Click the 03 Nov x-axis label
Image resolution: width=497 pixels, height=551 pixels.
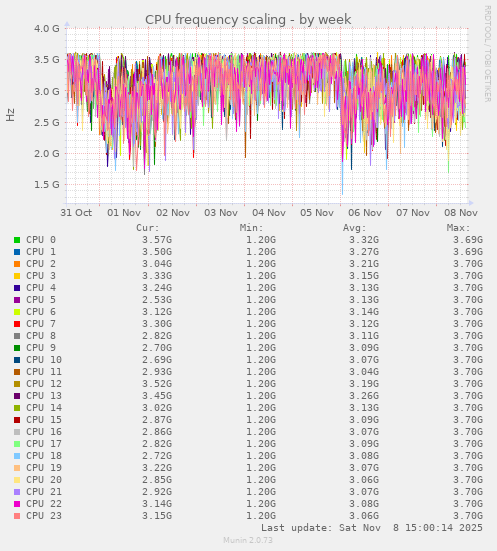[221, 213]
